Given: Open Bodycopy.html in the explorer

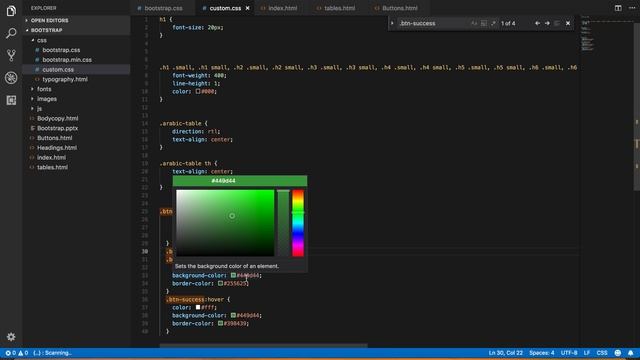Looking at the screenshot, I should click(58, 118).
